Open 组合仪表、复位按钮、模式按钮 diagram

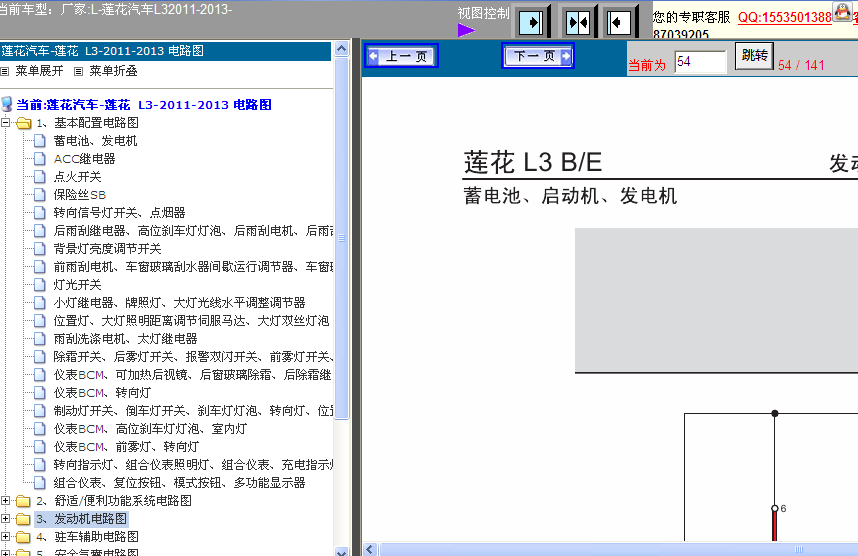179,483
